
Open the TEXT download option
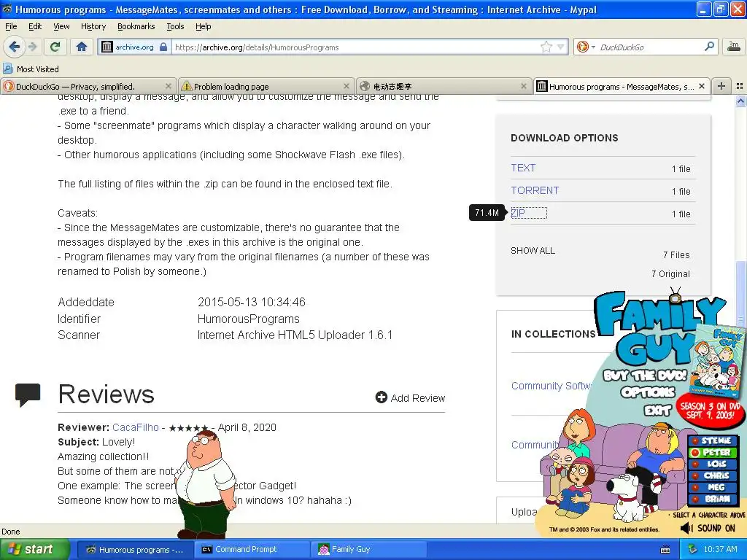point(523,168)
